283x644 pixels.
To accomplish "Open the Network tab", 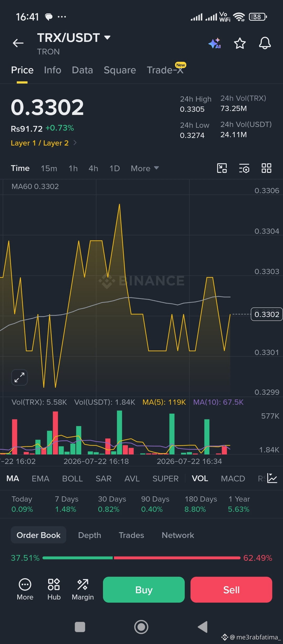I will pyautogui.click(x=178, y=535).
